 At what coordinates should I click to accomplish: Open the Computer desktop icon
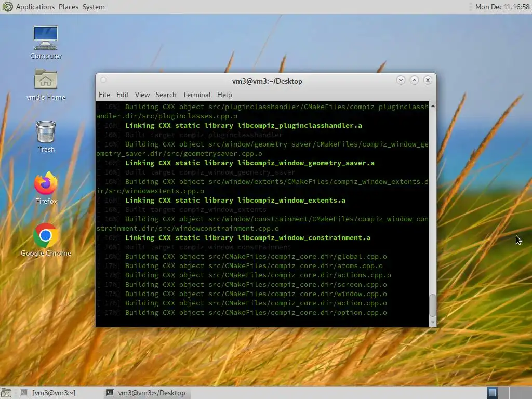46,43
